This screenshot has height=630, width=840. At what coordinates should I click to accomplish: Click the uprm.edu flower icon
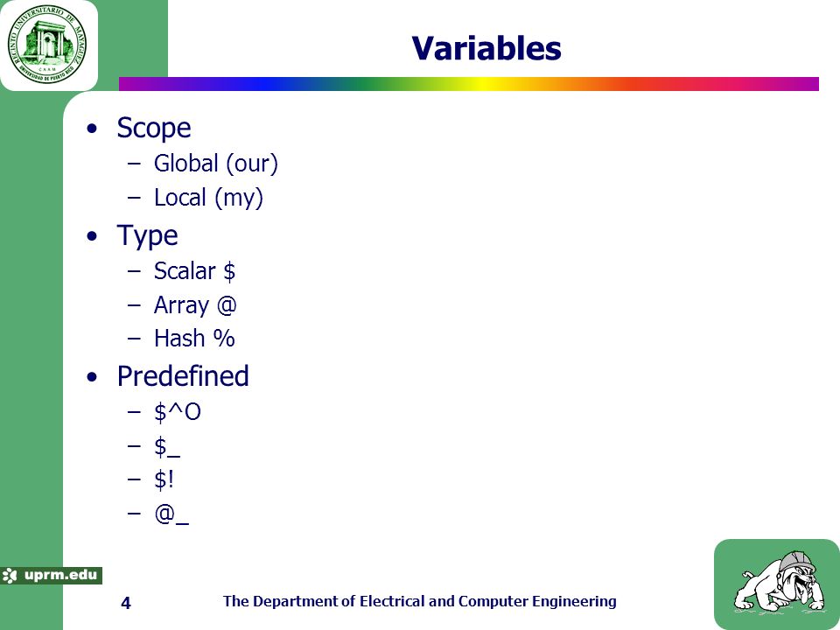(10, 576)
